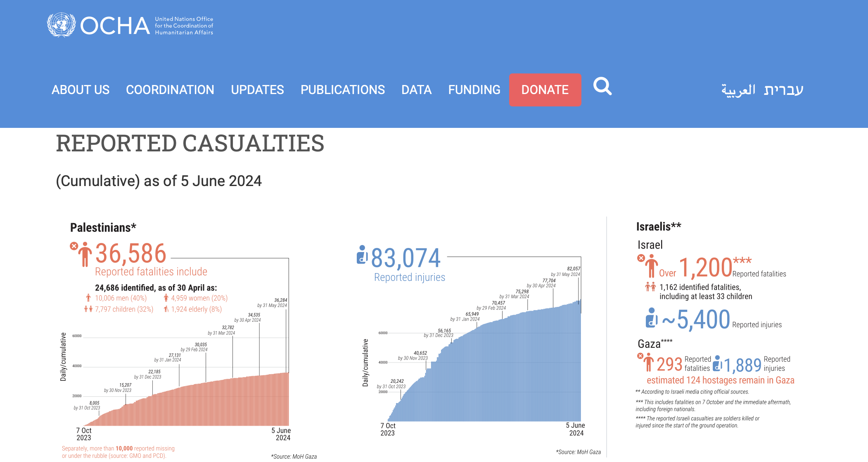Click the 'Israelis**' heading

click(x=659, y=226)
